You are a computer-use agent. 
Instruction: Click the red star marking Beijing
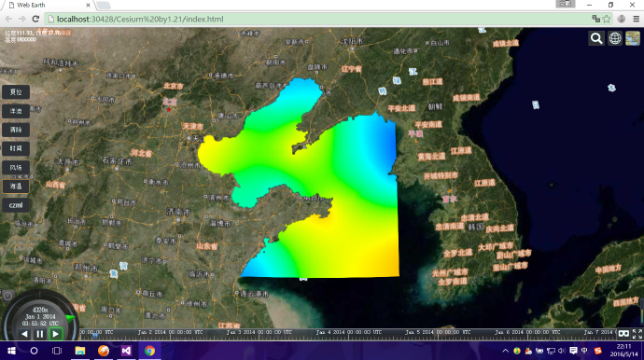pos(168,109)
